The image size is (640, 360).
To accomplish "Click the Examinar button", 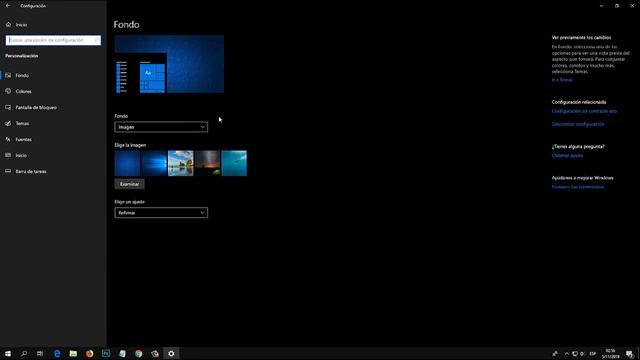I will tap(129, 184).
